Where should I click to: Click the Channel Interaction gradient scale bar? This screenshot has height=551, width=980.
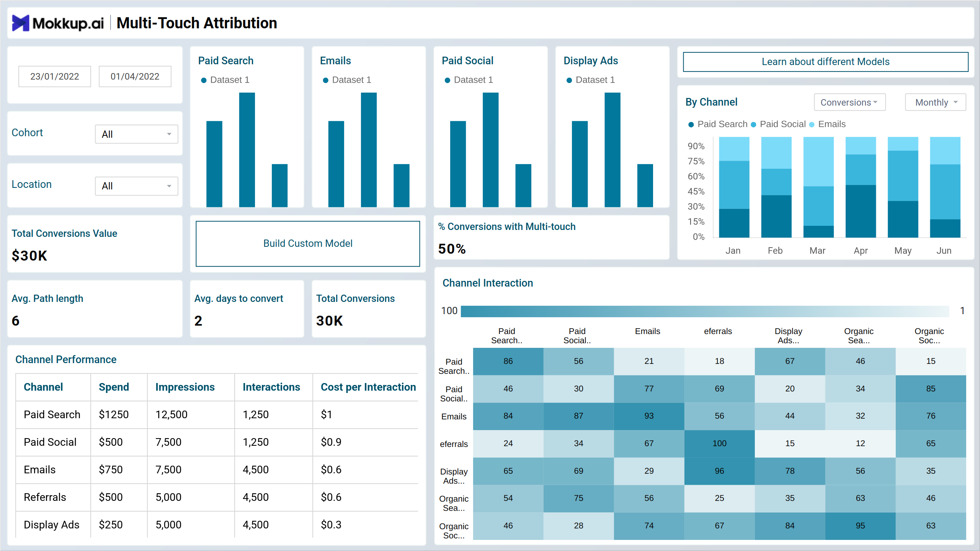click(705, 311)
